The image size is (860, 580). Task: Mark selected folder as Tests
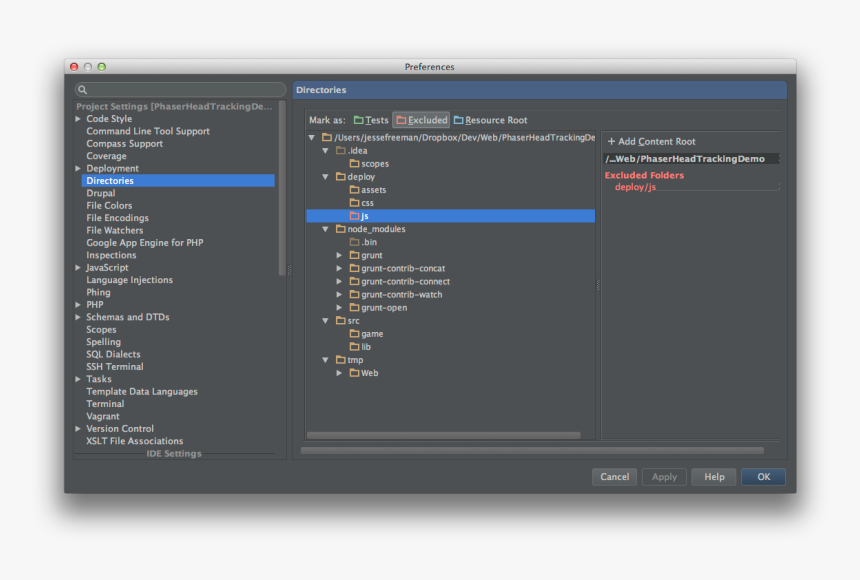click(371, 119)
